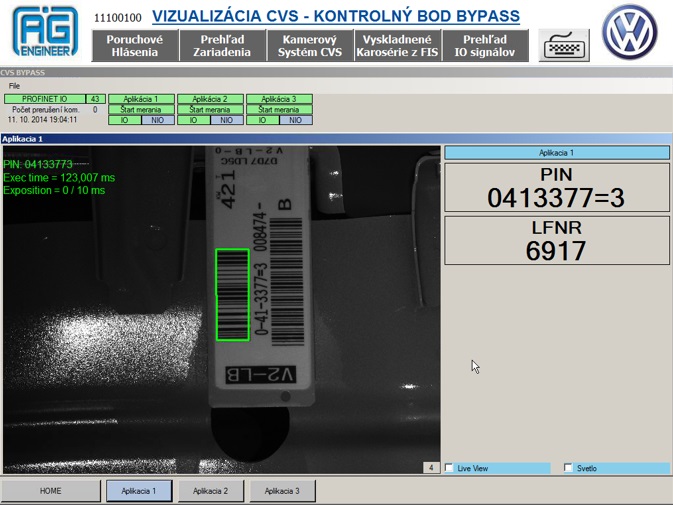Screen dimensions: 673x505
Task: Toggle the Svetlo checkbox
Action: [x=568, y=468]
